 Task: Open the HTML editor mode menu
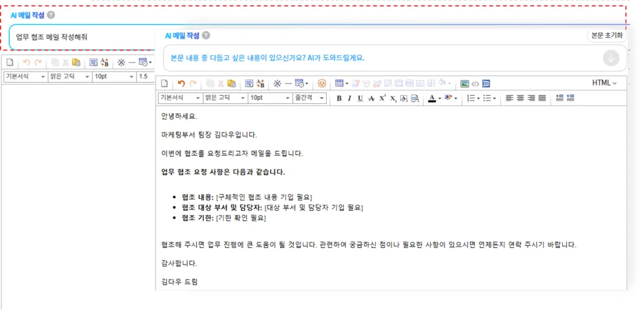pyautogui.click(x=604, y=83)
